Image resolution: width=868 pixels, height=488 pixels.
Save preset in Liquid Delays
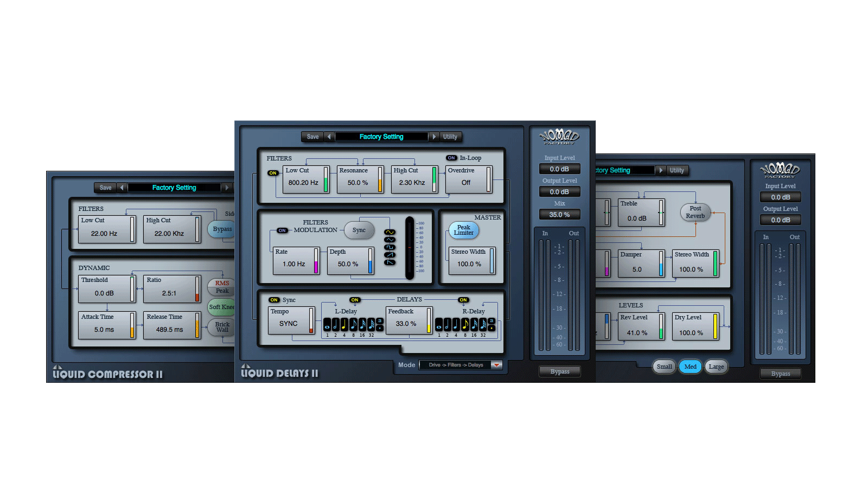pos(313,137)
